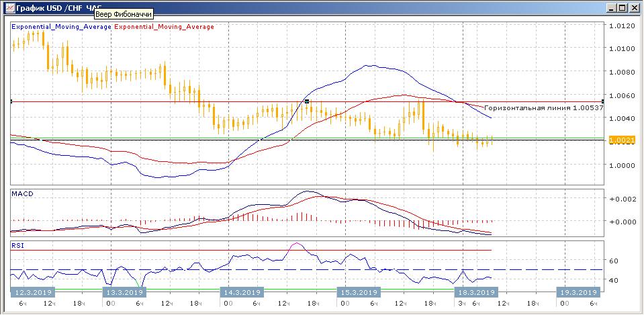The height and width of the screenshot is (315, 644).
Task: Select the 18.3.2019 date marker
Action: point(475,292)
